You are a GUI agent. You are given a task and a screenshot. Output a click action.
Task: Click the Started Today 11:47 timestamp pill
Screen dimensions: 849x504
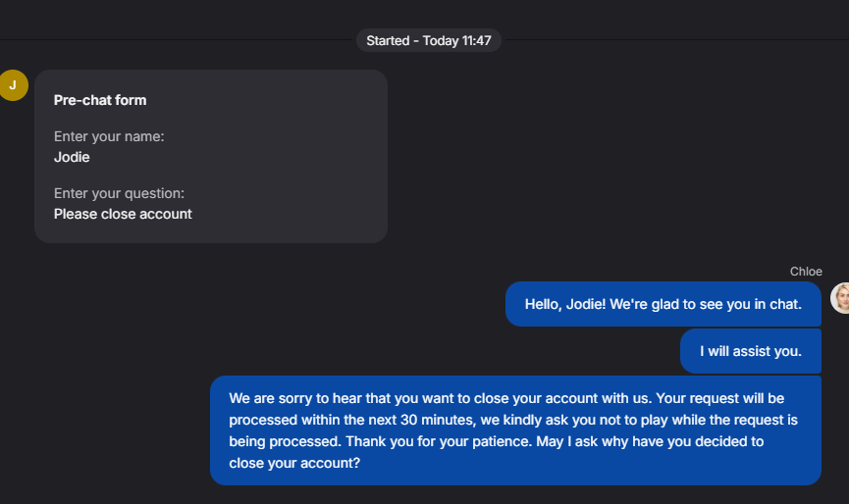point(428,40)
